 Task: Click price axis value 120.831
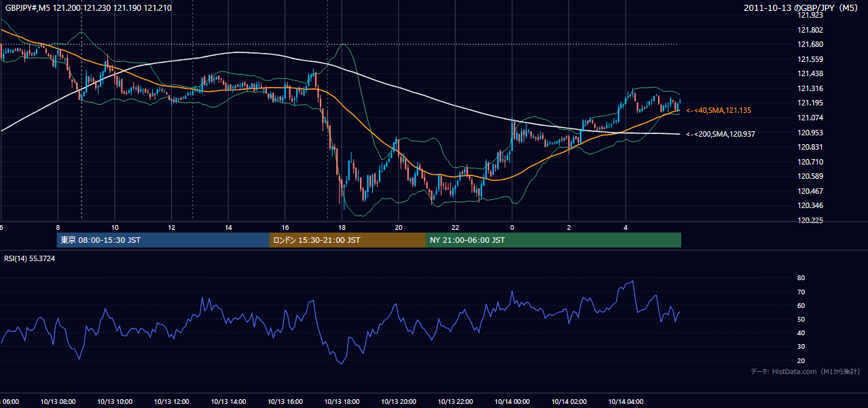[x=810, y=147]
